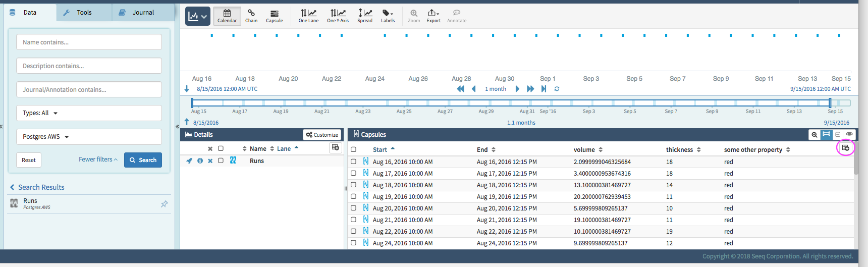
Task: Check the Aug 16, 2016 capsule checkbox
Action: coord(353,162)
